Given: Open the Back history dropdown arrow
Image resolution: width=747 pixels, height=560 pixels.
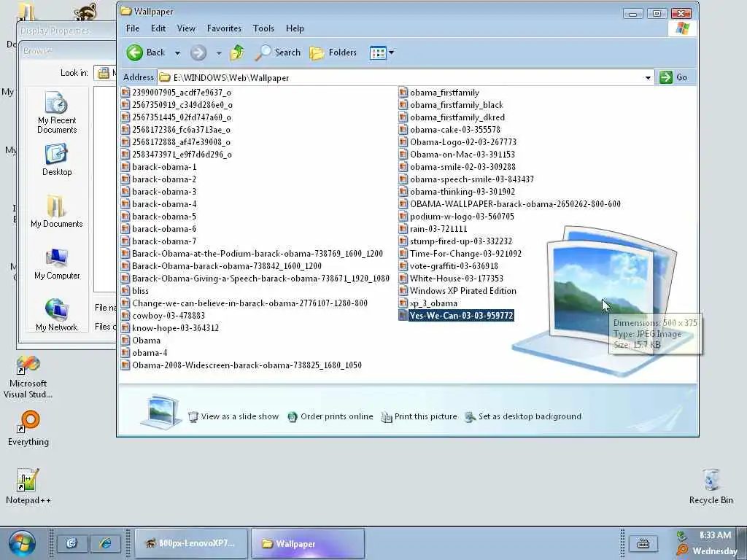Looking at the screenshot, I should [177, 52].
